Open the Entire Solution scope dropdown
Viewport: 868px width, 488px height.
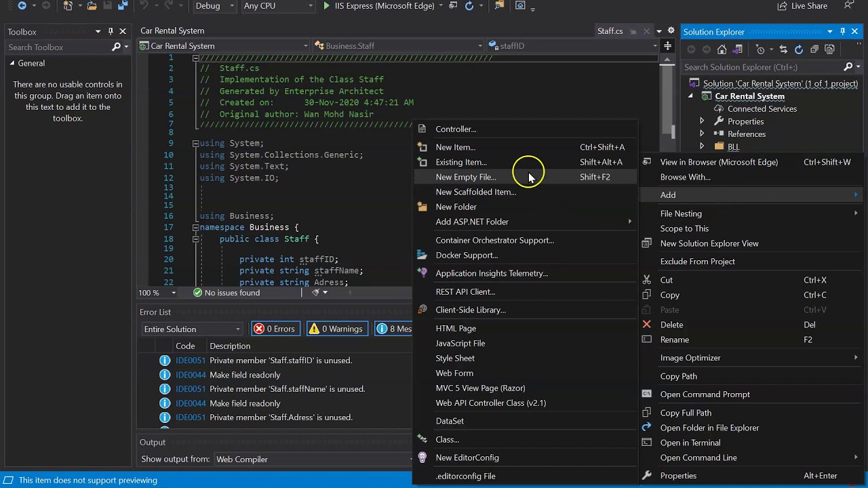192,329
